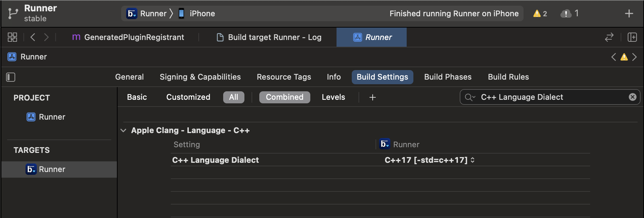This screenshot has width=644, height=218.
Task: Go forward in editor history
Action: click(x=46, y=37)
